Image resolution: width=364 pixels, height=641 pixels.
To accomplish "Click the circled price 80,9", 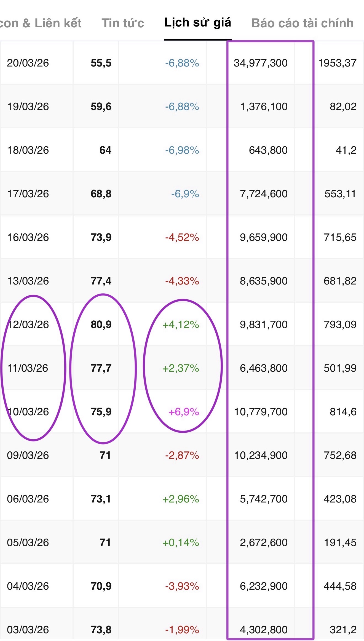I will [x=101, y=325].
